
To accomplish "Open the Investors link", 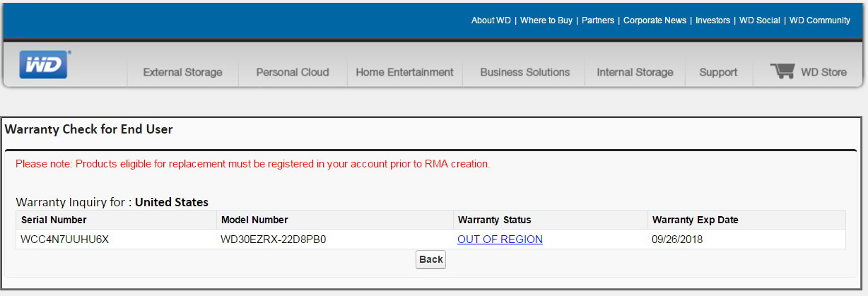I will point(712,20).
